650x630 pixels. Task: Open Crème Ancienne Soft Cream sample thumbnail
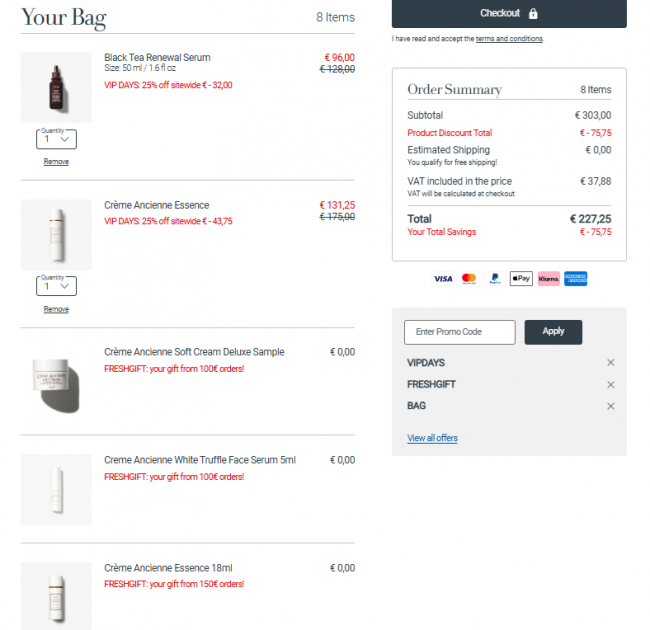[56, 382]
